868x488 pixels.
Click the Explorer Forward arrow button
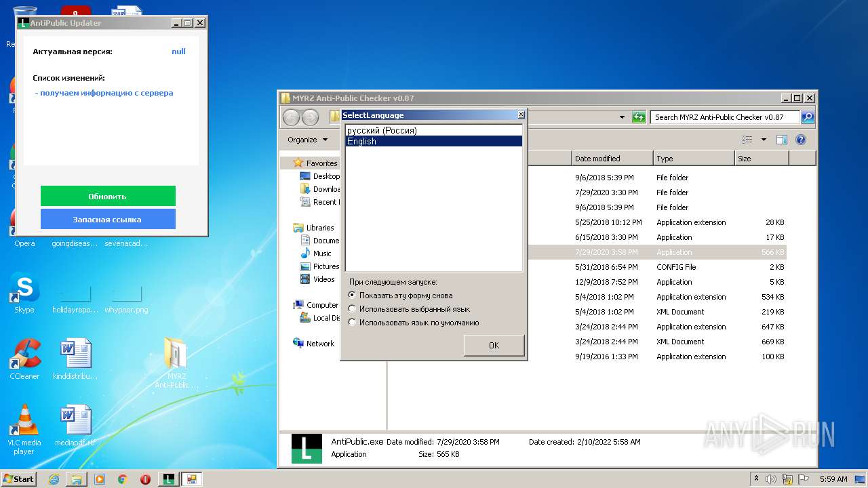pos(310,117)
